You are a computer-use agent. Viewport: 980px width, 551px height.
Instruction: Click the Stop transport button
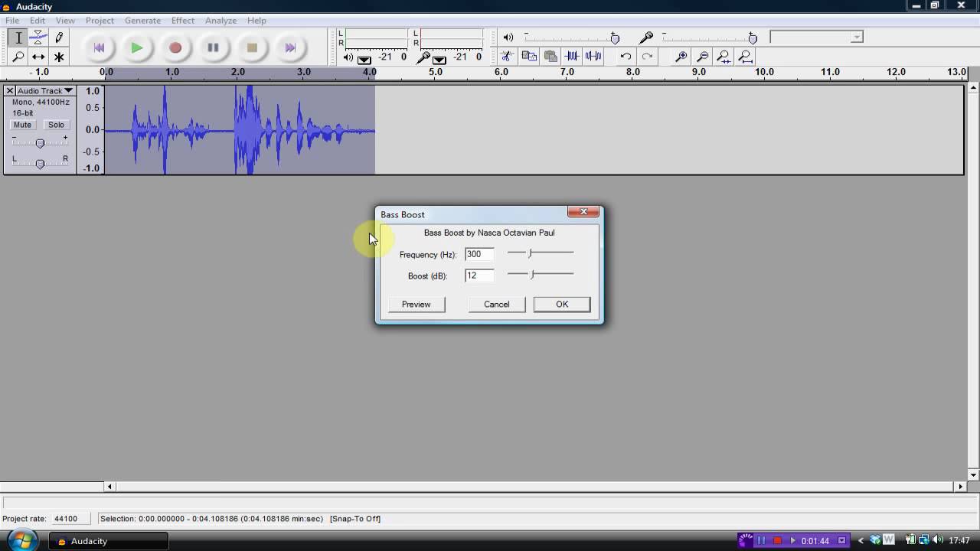pyautogui.click(x=252, y=47)
